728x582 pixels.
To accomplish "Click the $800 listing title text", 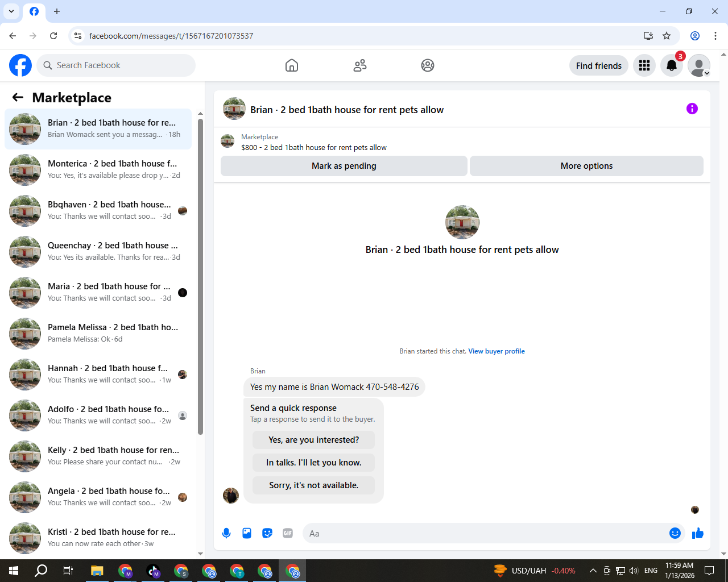I will (x=314, y=148).
